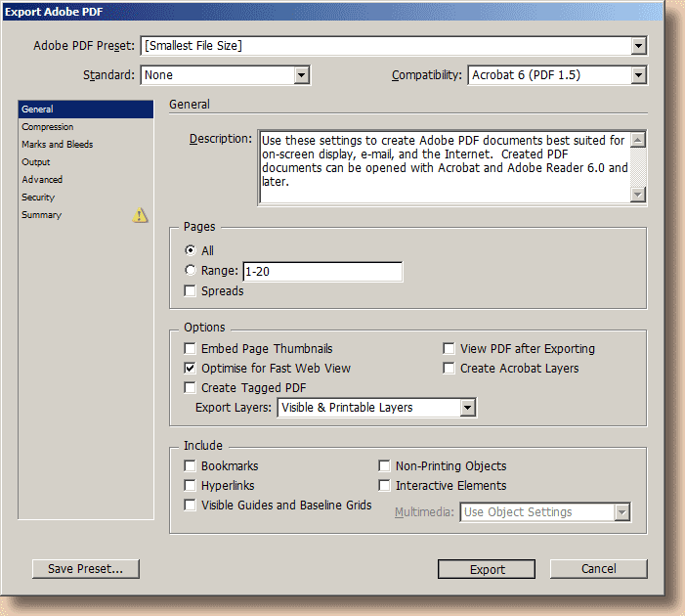Select the Range radio button

click(191, 271)
